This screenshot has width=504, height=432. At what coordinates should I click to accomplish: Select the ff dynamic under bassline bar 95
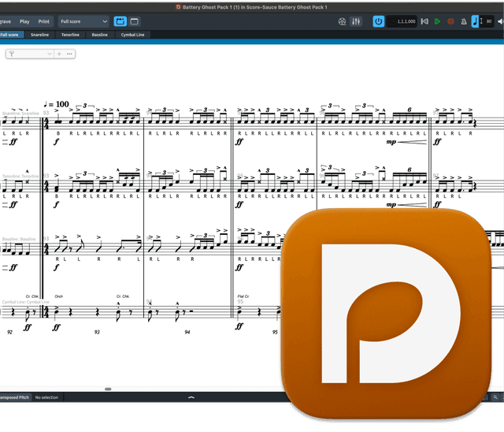239,267
